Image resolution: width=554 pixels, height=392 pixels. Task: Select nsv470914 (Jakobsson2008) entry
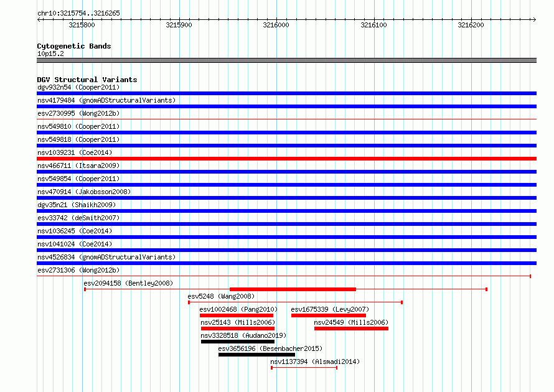pos(84,192)
